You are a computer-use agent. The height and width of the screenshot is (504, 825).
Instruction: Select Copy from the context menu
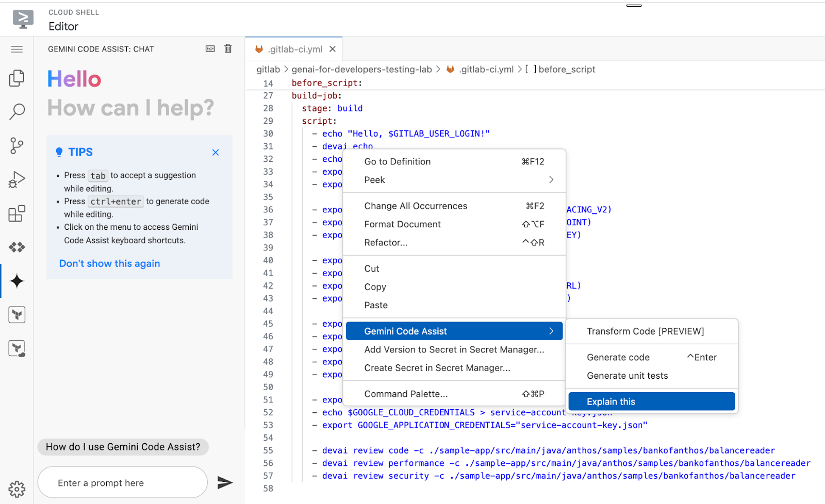pyautogui.click(x=454, y=287)
